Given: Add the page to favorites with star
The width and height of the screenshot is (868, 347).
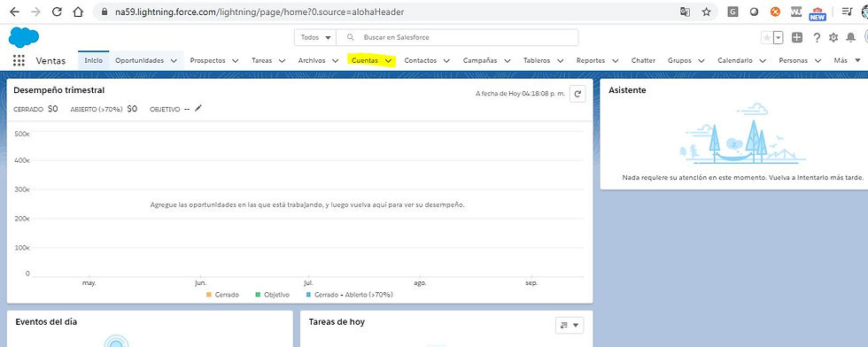Looking at the screenshot, I should click(x=767, y=38).
